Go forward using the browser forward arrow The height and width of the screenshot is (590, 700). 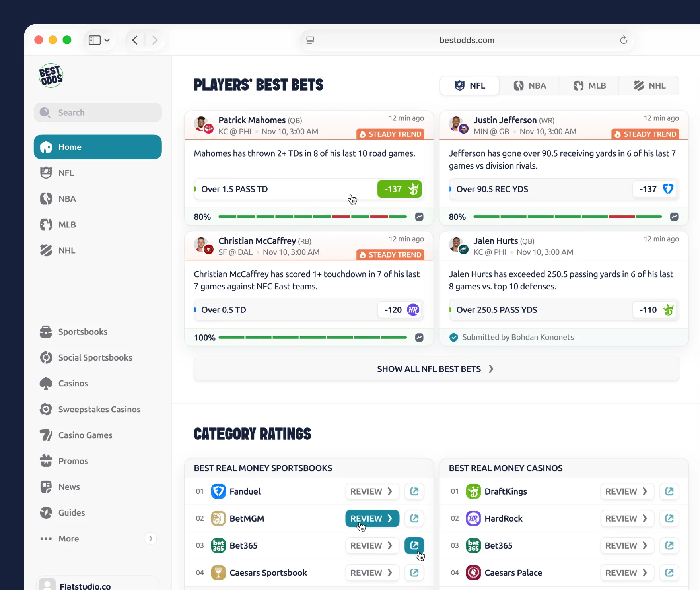[x=155, y=40]
